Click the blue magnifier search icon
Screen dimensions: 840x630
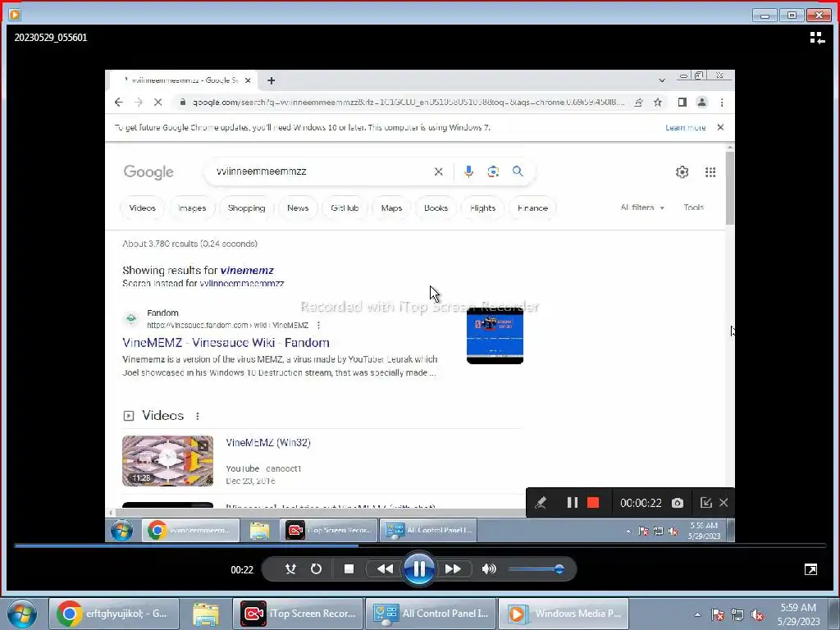click(518, 171)
